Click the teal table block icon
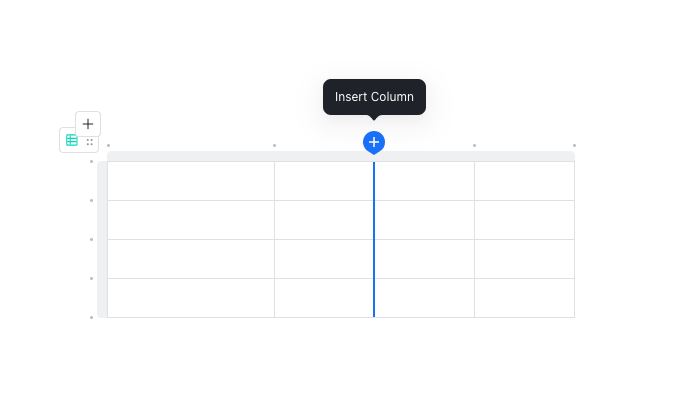 [72, 141]
